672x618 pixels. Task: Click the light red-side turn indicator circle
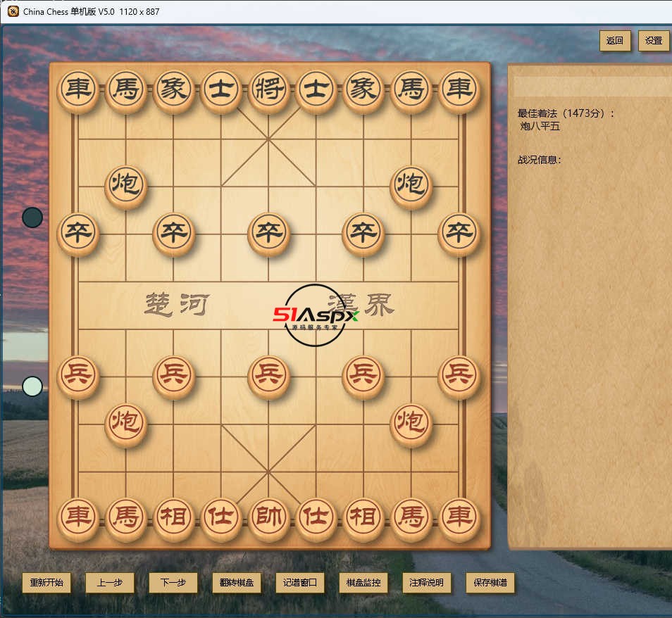click(32, 386)
